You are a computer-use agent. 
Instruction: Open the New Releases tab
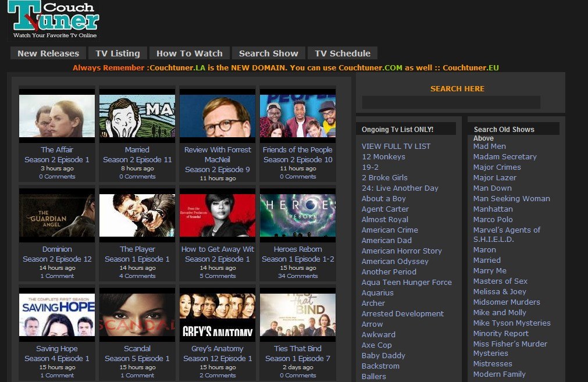coord(48,53)
